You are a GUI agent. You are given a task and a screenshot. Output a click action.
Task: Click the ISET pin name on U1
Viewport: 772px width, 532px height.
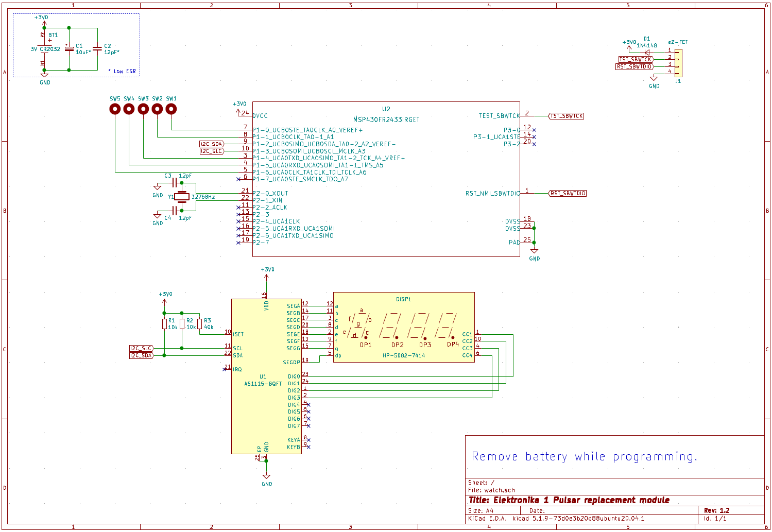(238, 334)
